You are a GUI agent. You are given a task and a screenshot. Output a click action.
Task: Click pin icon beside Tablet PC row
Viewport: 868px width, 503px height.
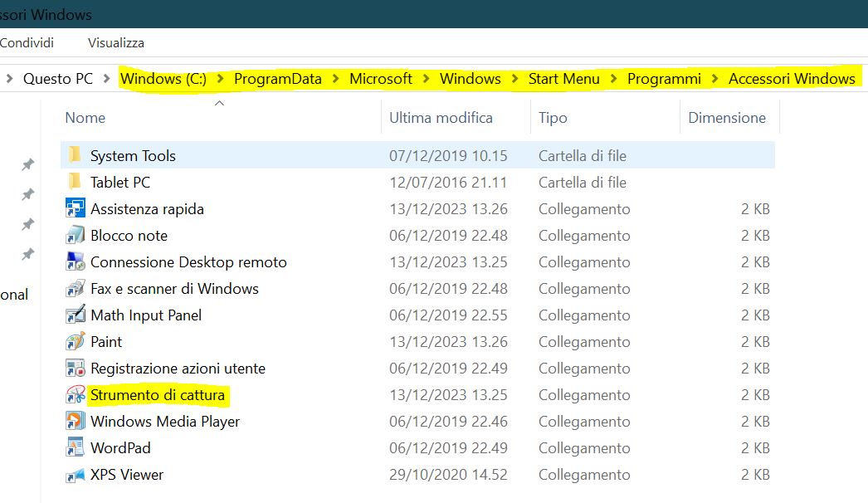pyautogui.click(x=27, y=194)
